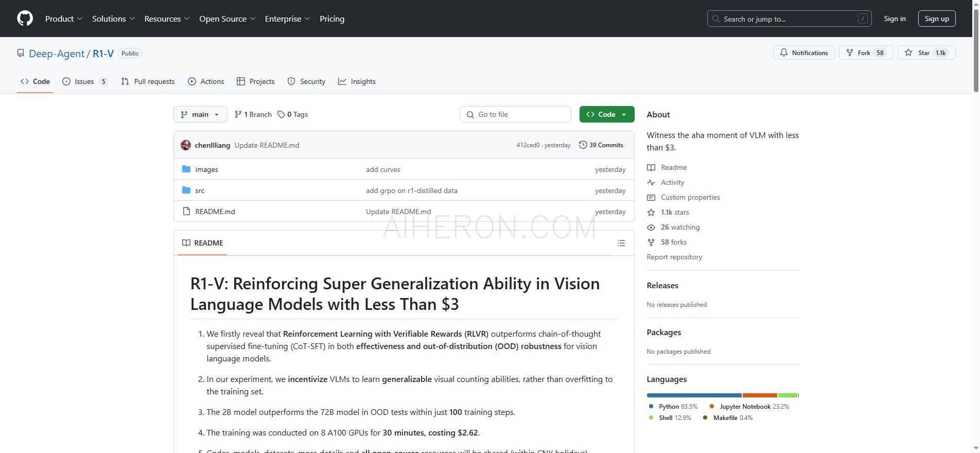980x453 pixels.
Task: Click the Sign in link
Action: pos(895,19)
